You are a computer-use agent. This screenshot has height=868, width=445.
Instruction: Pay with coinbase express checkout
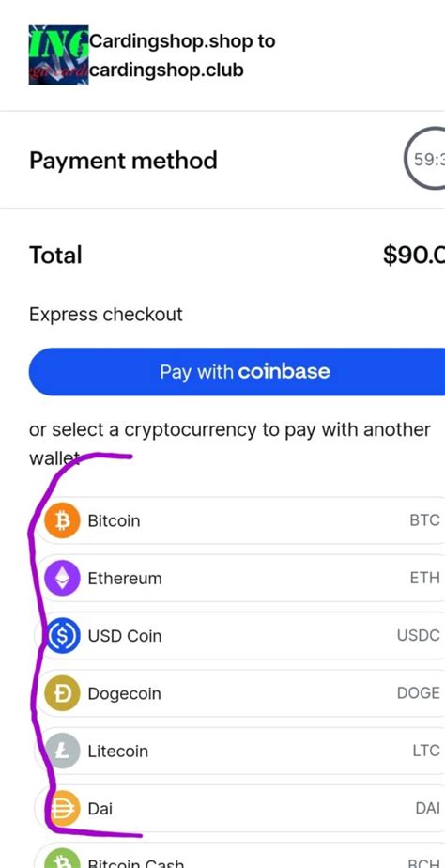click(237, 371)
